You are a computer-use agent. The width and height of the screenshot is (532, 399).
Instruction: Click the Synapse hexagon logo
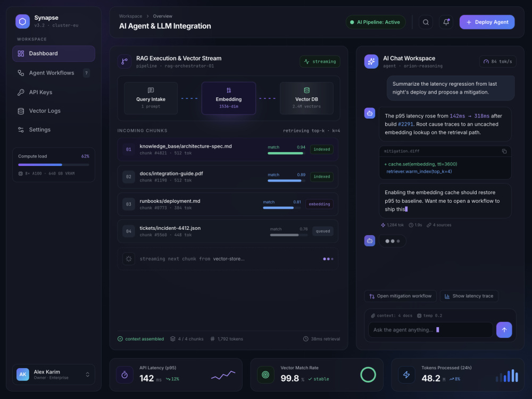22,21
